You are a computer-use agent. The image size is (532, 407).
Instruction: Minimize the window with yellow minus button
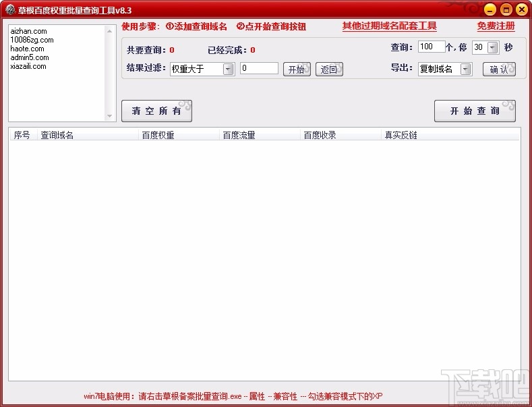pos(490,10)
